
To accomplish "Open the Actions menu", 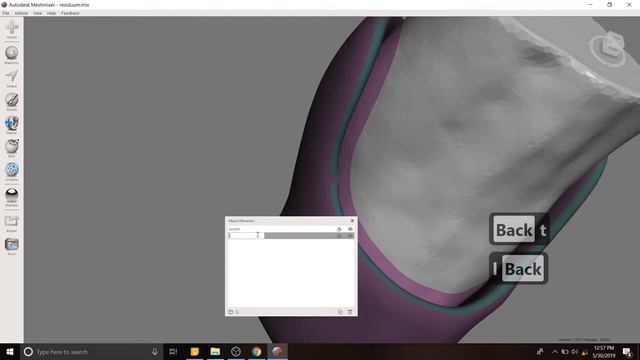I will click(21, 13).
